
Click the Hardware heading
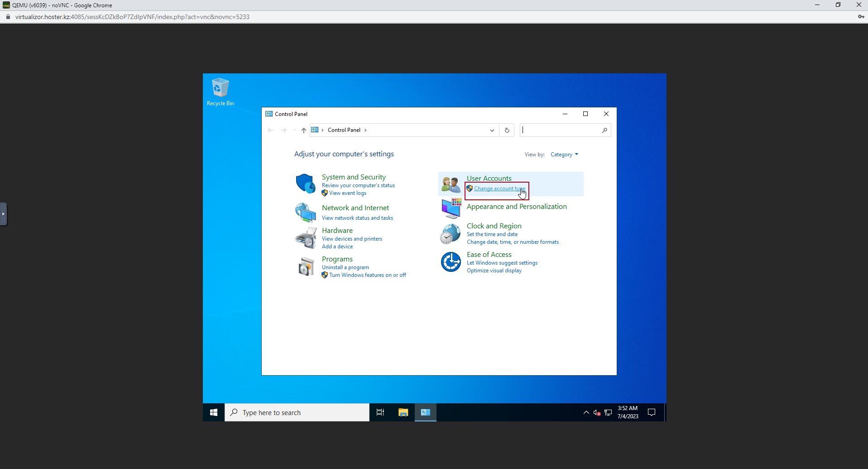pos(337,231)
